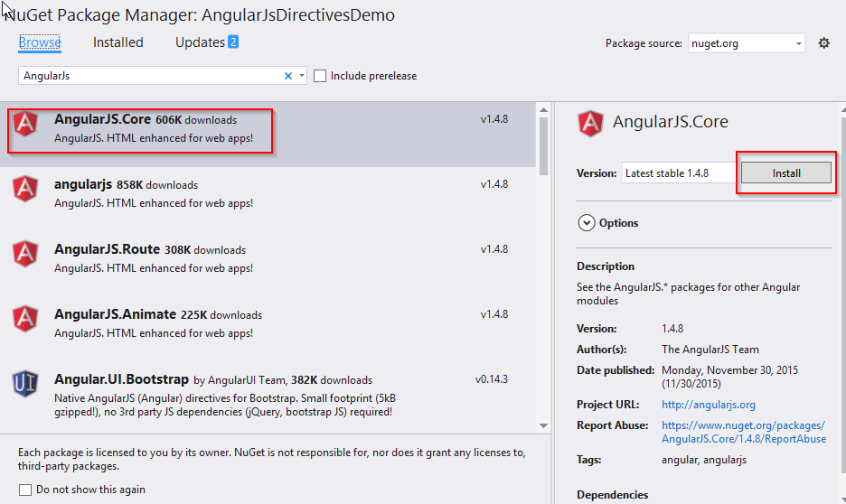The image size is (846, 504).
Task: Click the Package source label
Action: [644, 43]
